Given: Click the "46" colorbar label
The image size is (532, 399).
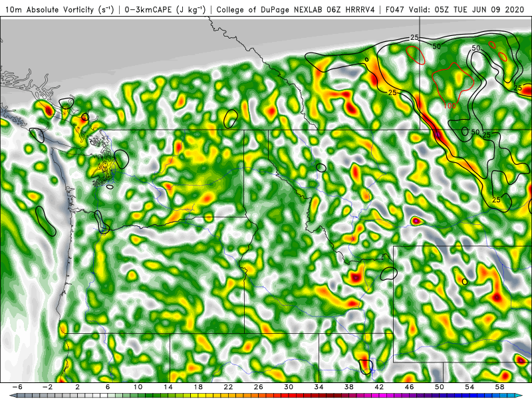Looking at the screenshot, I should (409, 387).
